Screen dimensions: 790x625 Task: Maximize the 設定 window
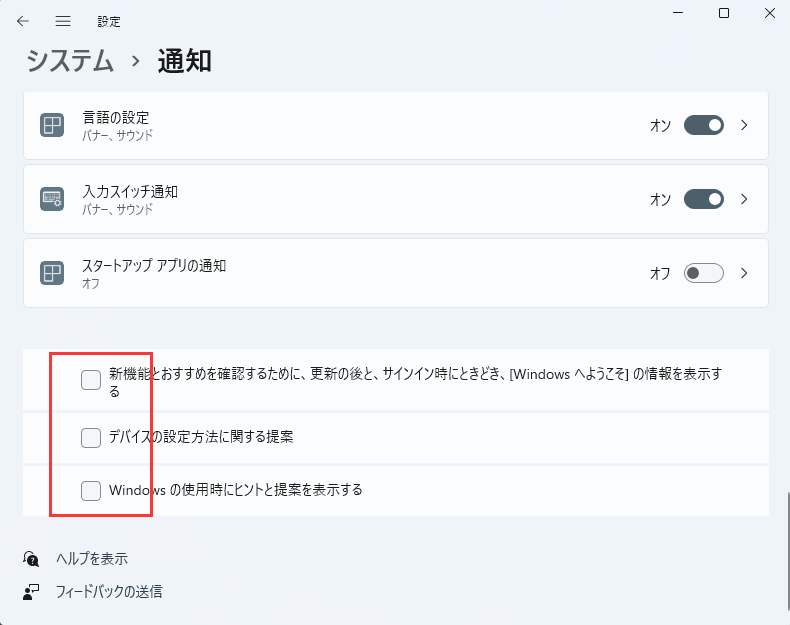pos(724,13)
